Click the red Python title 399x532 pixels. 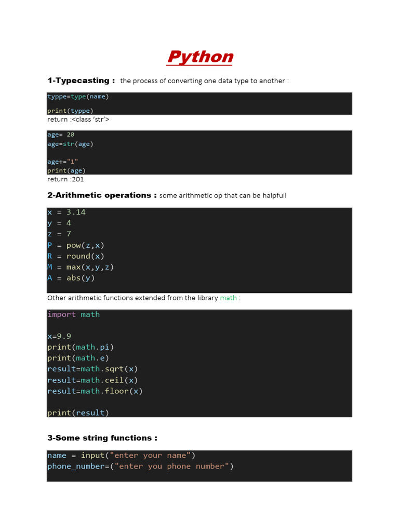click(200, 57)
